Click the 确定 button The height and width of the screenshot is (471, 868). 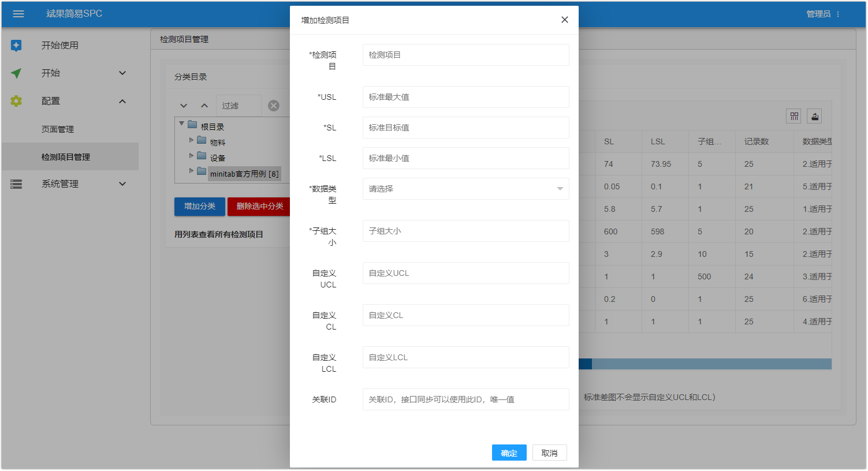[509, 453]
